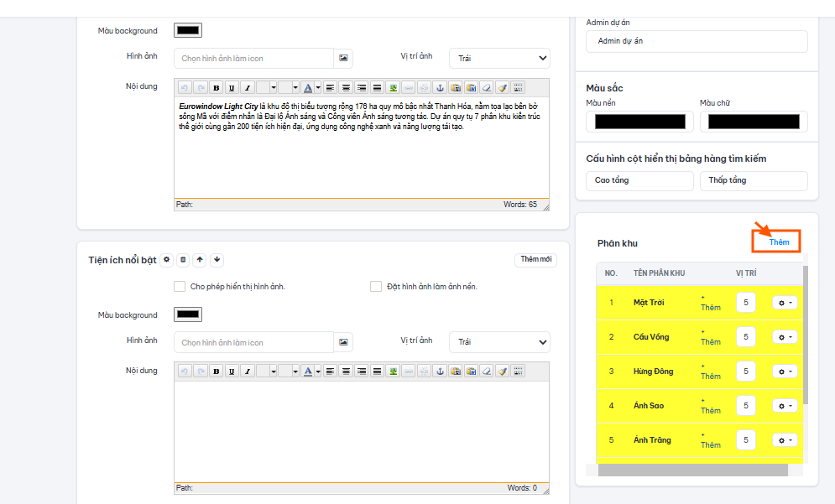Open the gear dropdown for Ánh Sao row

[x=785, y=406]
